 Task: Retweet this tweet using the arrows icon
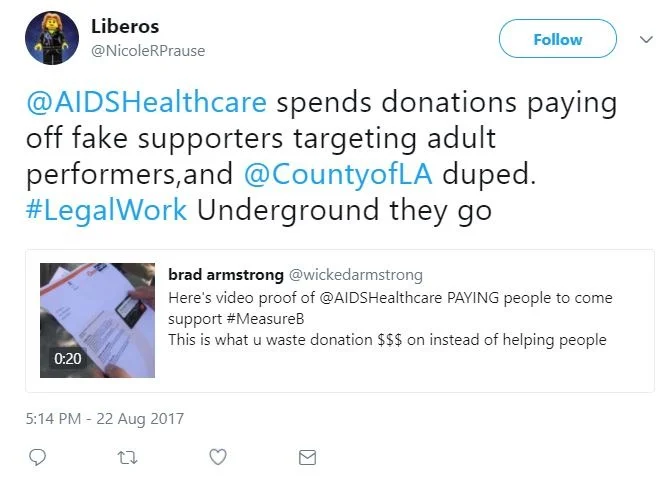(x=127, y=458)
